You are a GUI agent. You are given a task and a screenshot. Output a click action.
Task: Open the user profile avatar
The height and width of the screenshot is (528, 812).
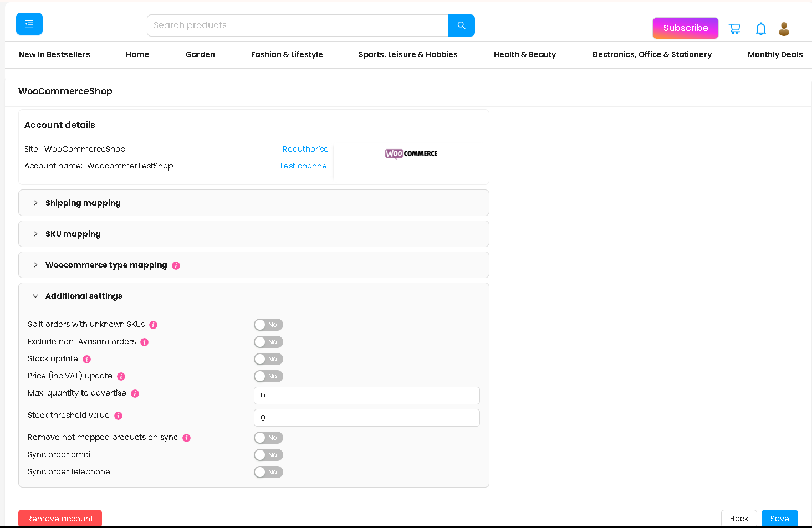(x=784, y=29)
